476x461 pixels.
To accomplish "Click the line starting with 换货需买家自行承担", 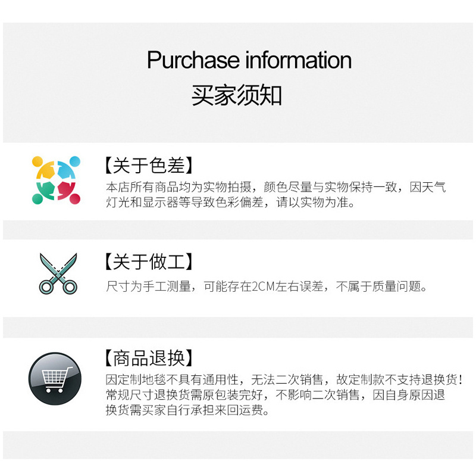I will click(187, 410).
